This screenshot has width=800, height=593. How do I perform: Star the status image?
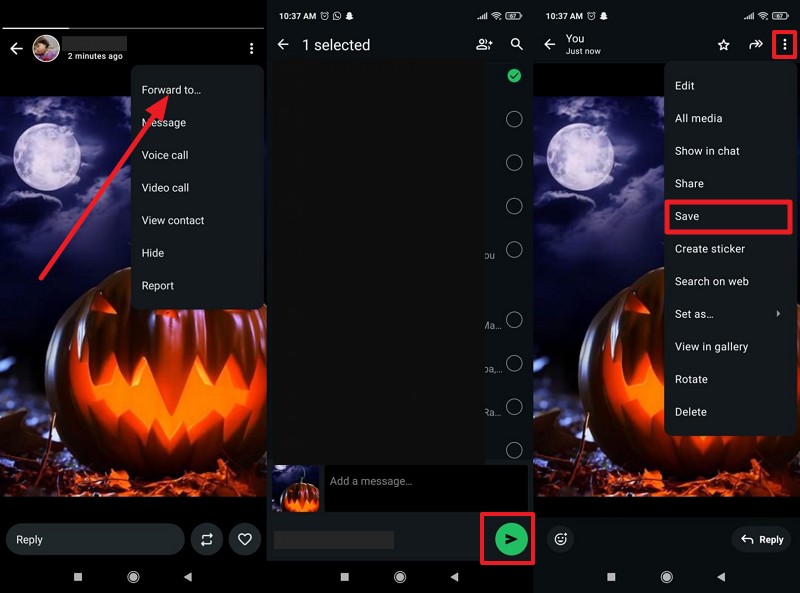pyautogui.click(x=724, y=45)
